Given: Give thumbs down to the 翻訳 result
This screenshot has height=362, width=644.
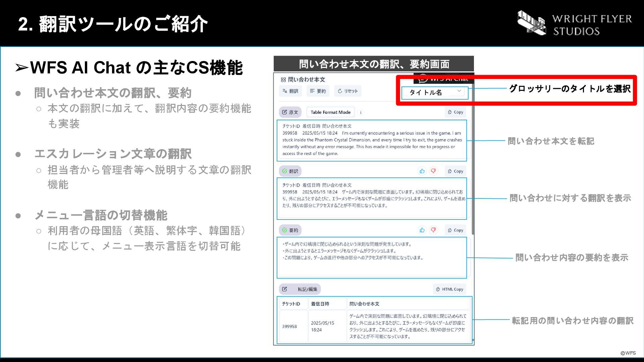Looking at the screenshot, I should pyautogui.click(x=433, y=171).
